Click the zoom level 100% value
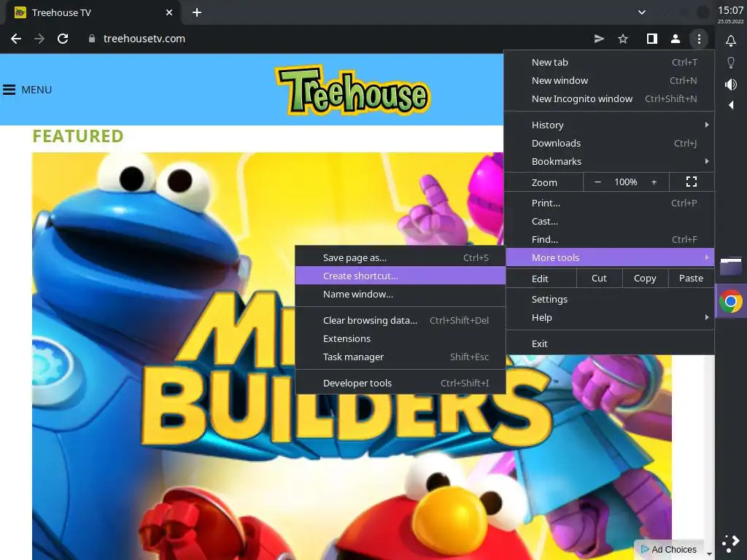Screen dimensions: 747x560 pyautogui.click(x=625, y=182)
